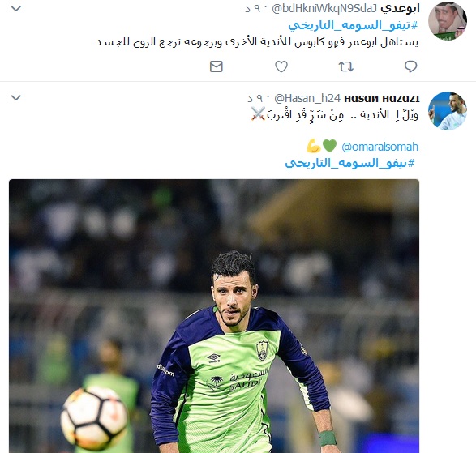The width and height of the screenshot is (476, 453).
Task: Open profile avatar of ابوعدي
Action: [447, 21]
